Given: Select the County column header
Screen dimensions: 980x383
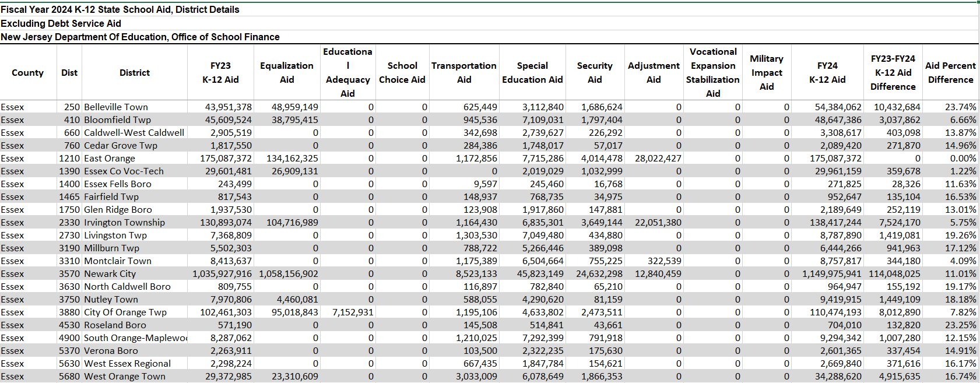Looking at the screenshot, I should pos(27,72).
